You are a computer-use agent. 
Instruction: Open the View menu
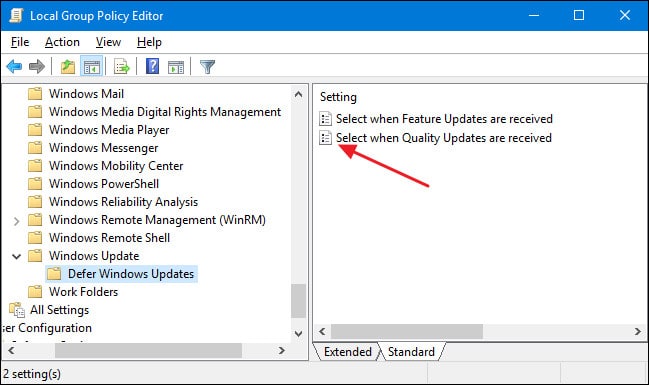pyautogui.click(x=108, y=42)
